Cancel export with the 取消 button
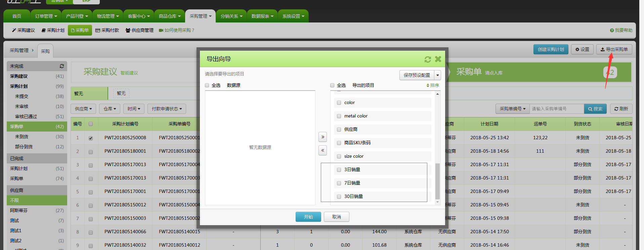Image resolution: width=644 pixels, height=250 pixels. pyautogui.click(x=337, y=217)
